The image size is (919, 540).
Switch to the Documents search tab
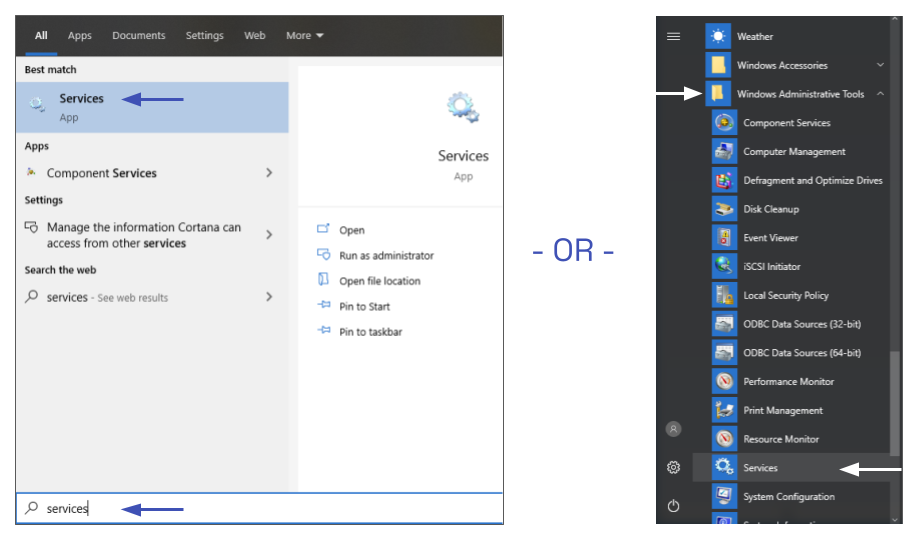click(139, 36)
